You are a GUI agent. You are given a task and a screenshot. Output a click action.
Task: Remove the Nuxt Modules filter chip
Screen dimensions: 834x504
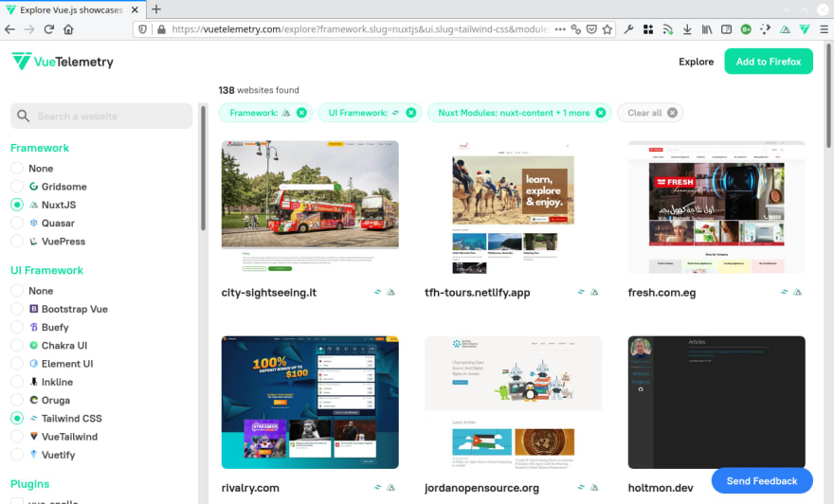601,113
